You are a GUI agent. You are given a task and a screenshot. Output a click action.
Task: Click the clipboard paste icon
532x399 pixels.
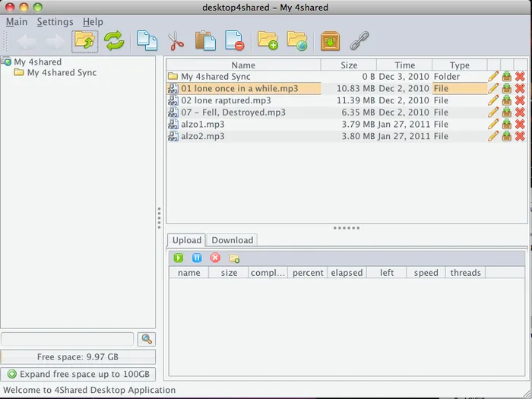click(205, 41)
